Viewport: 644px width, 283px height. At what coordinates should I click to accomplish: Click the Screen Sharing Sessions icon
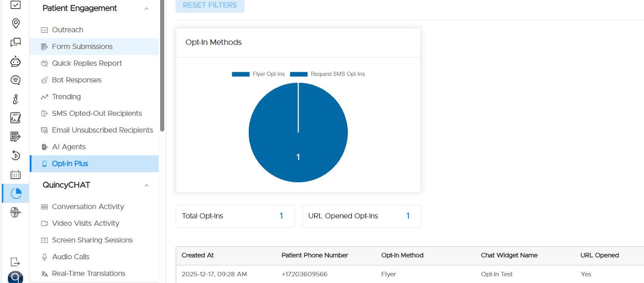click(x=45, y=240)
